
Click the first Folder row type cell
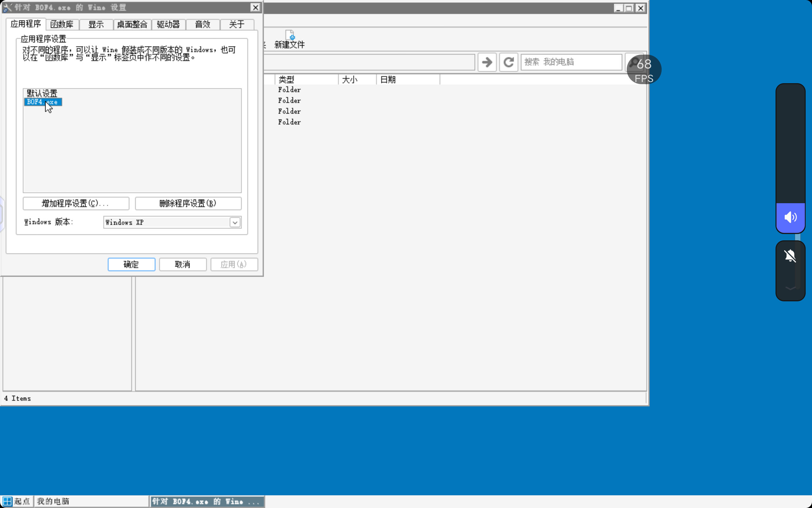(x=289, y=90)
